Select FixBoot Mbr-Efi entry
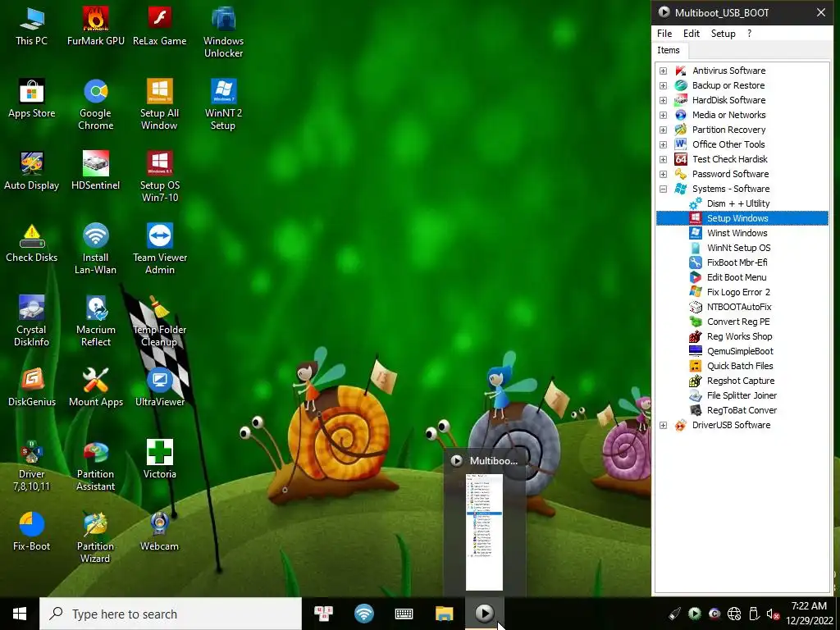Viewport: 840px width, 630px height. click(x=737, y=262)
